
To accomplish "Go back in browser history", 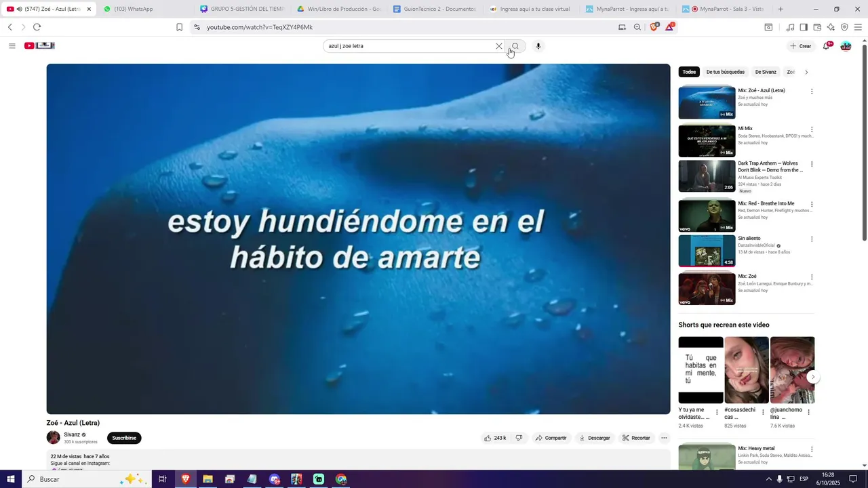I will [x=9, y=27].
